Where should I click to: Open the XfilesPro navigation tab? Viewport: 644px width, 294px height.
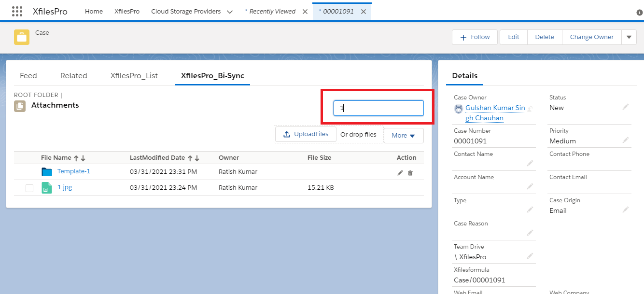pyautogui.click(x=127, y=11)
